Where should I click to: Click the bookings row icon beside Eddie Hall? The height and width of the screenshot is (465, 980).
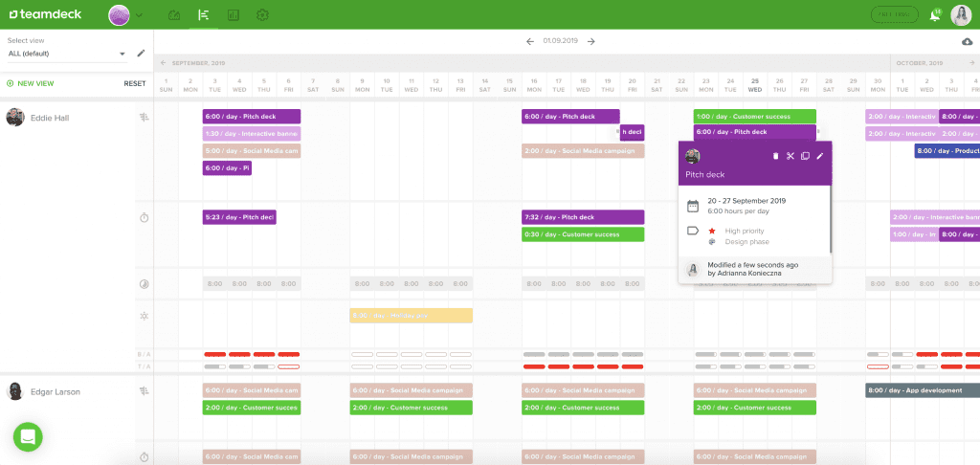click(x=144, y=117)
